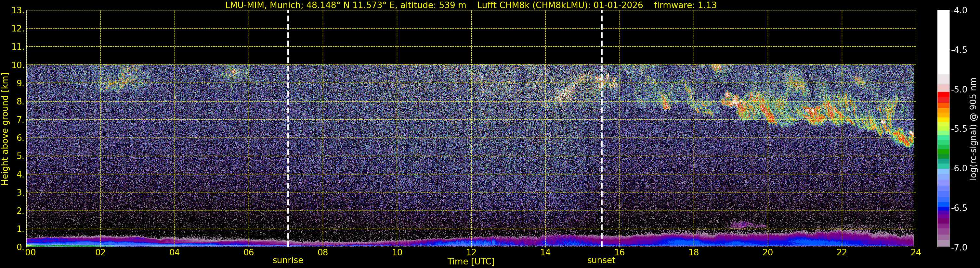Click the height axis tick '0.'
The height and width of the screenshot is (268, 980).
[x=20, y=247]
